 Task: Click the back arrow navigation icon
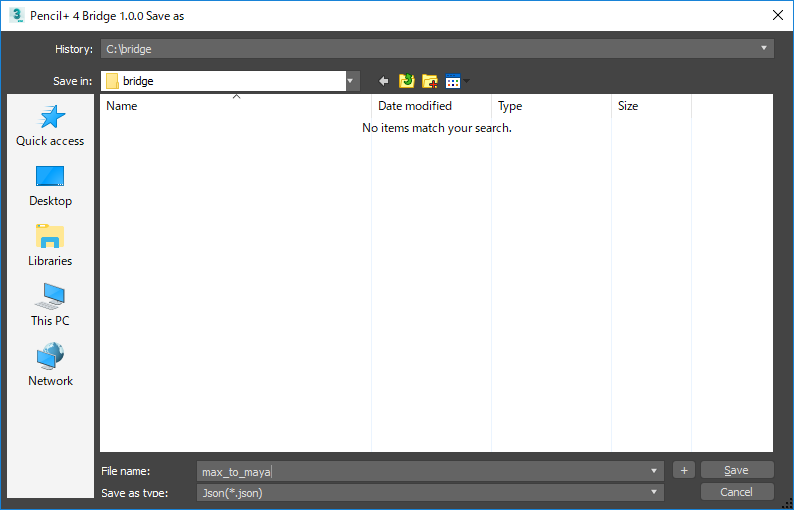tap(383, 81)
